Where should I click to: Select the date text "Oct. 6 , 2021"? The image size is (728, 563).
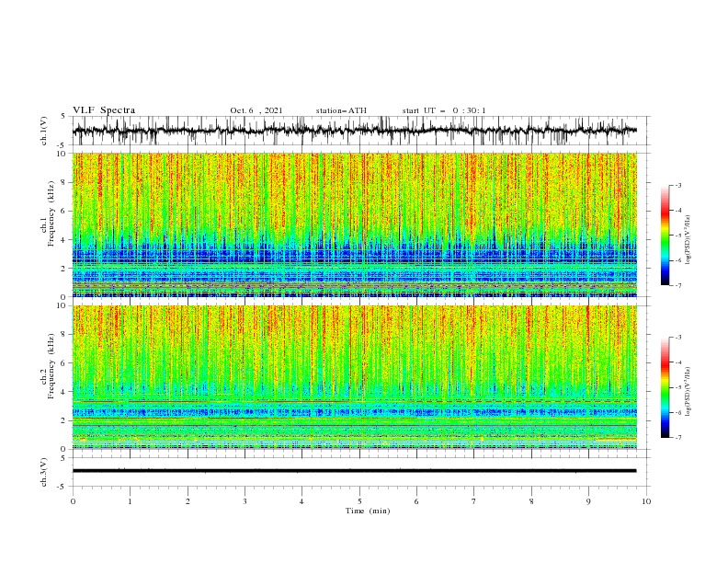[x=256, y=110]
